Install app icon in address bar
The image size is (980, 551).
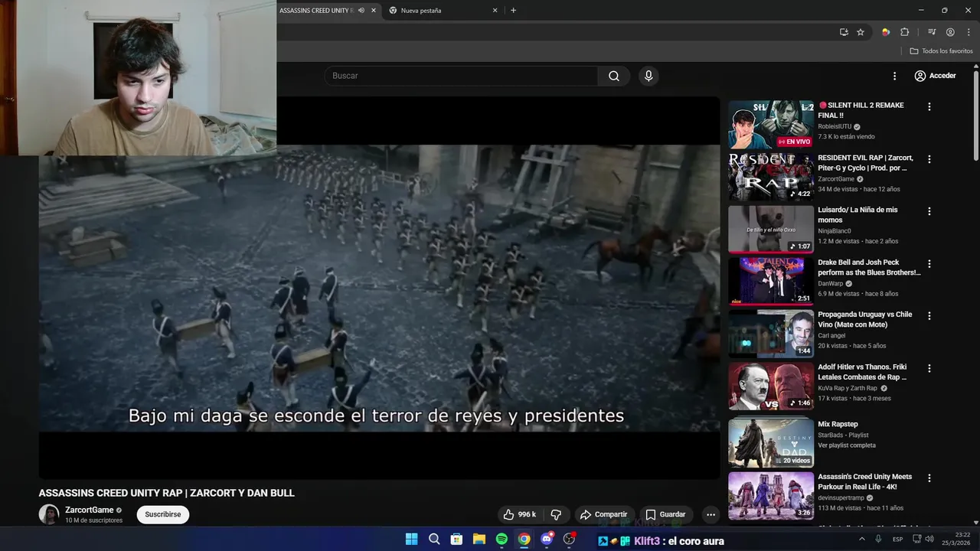[x=844, y=32]
